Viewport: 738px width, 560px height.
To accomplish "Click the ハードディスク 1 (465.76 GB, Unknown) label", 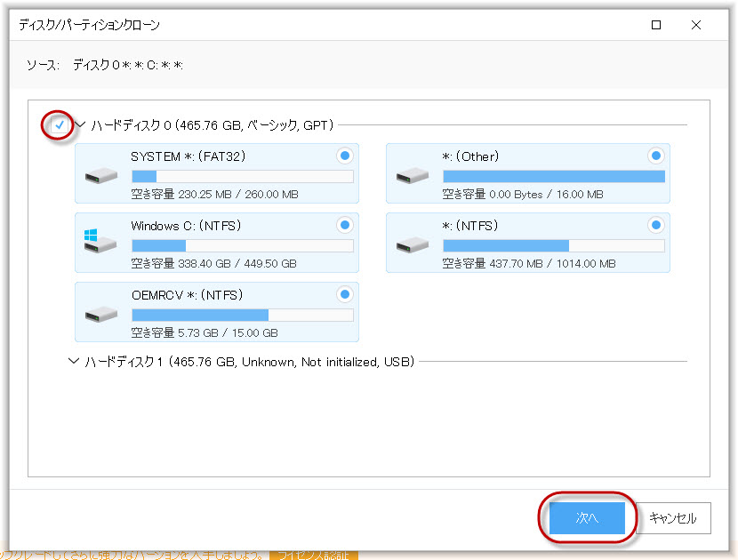I will click(250, 362).
